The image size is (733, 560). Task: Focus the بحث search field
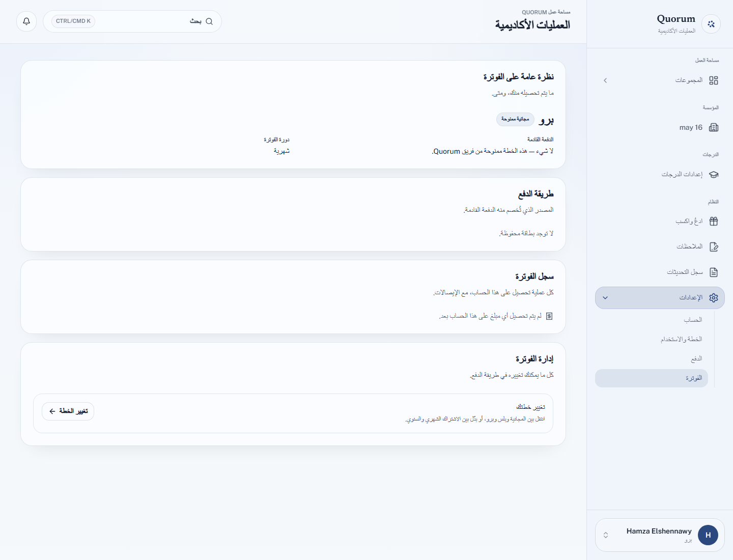132,21
